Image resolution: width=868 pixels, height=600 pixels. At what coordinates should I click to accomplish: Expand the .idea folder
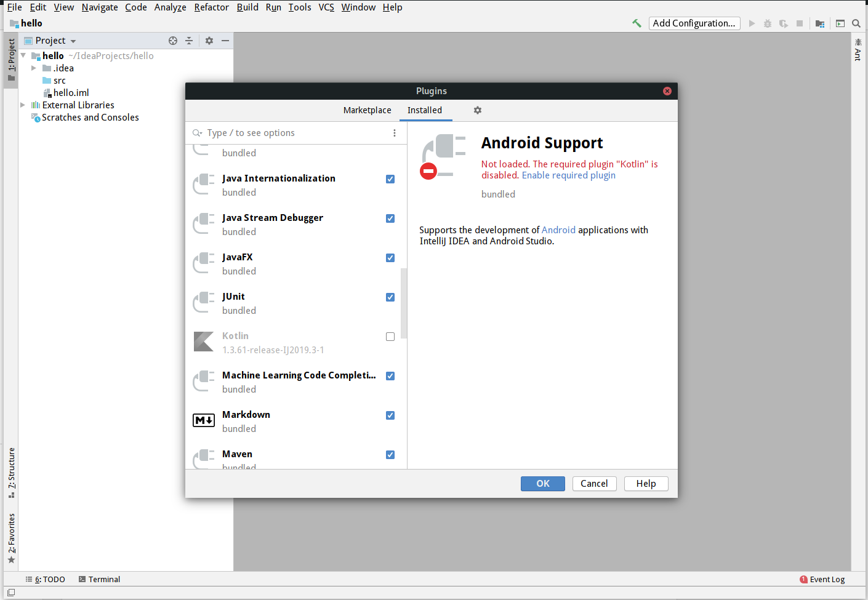point(34,68)
